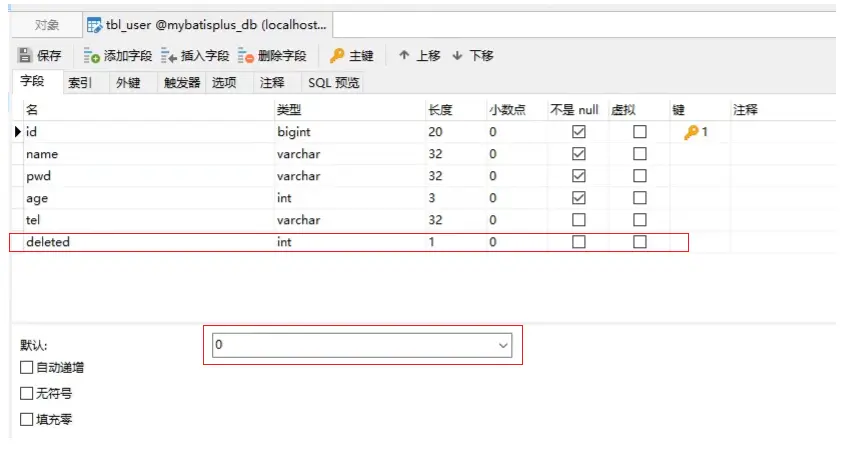Click the Insert Field (插入字段) icon
The image size is (846, 450).
pyautogui.click(x=168, y=55)
